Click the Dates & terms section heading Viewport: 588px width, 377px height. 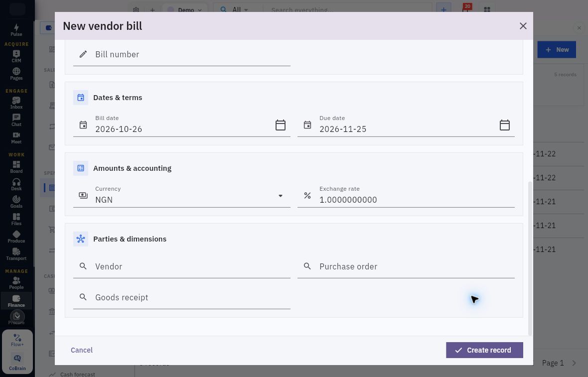coord(118,98)
